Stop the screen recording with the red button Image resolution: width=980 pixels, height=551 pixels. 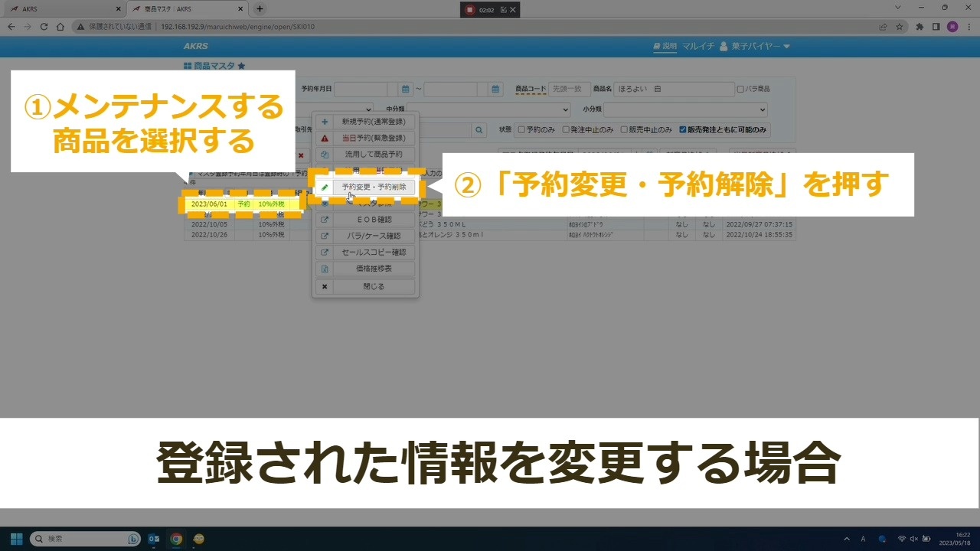coord(469,10)
